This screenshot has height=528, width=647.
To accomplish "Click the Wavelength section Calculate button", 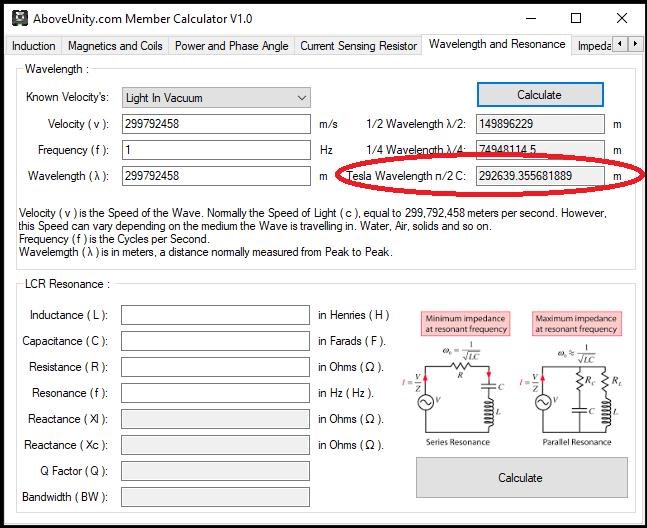I will pos(540,95).
